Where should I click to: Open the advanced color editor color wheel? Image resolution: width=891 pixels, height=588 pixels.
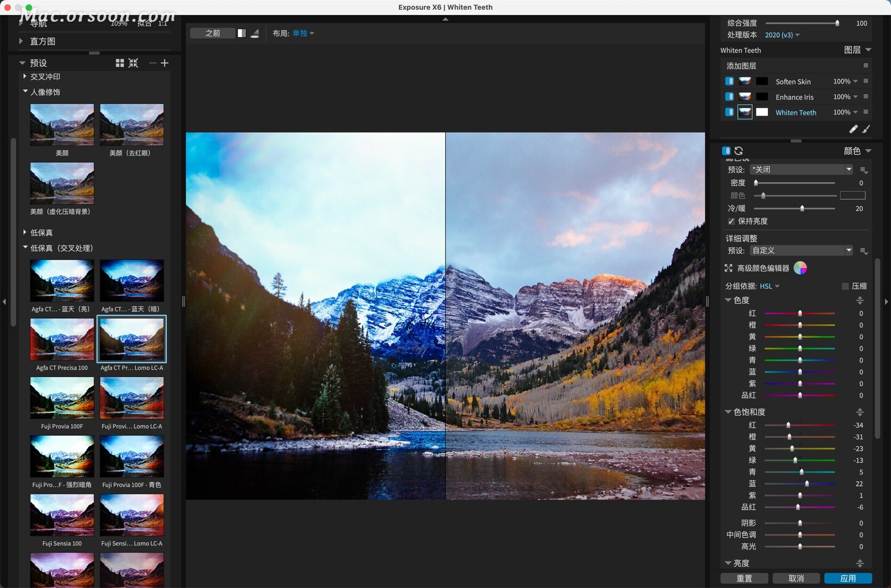coord(799,268)
